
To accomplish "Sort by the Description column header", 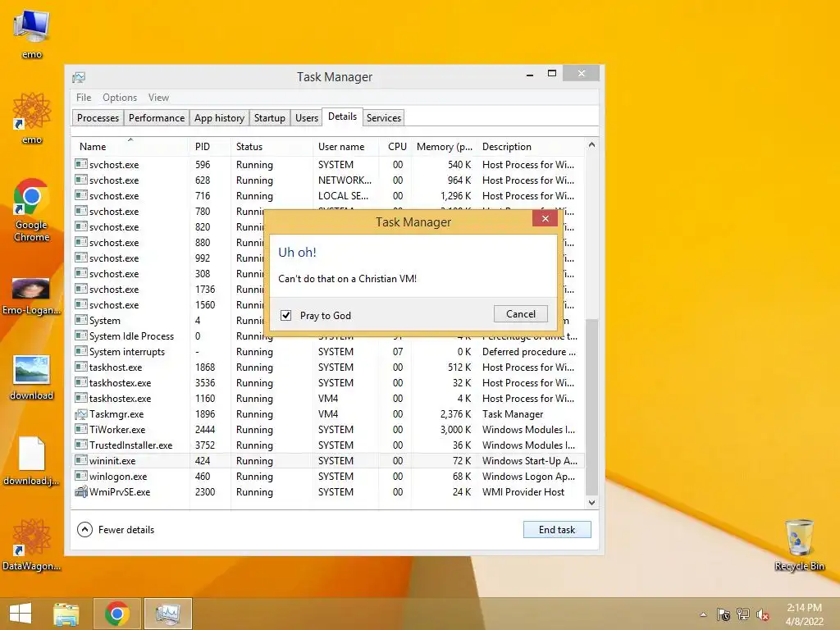I will [x=531, y=146].
